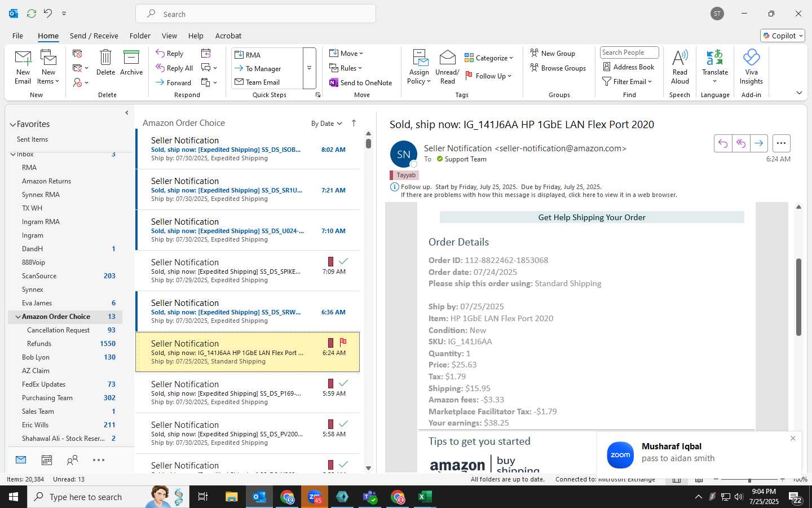Open the Follow Up dropdown
This screenshot has height=508, width=812.
tap(488, 76)
